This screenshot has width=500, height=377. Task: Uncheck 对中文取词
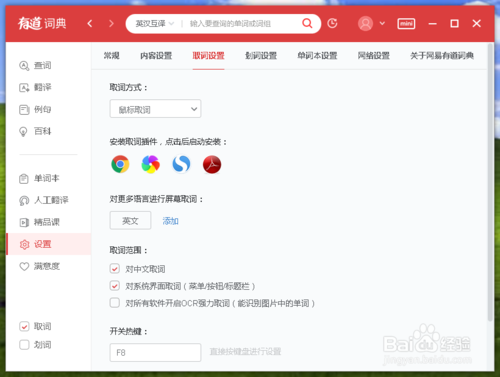pyautogui.click(x=115, y=269)
